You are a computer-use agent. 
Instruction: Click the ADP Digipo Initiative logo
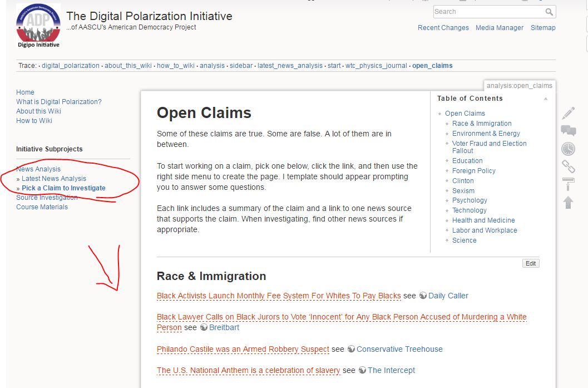point(38,26)
